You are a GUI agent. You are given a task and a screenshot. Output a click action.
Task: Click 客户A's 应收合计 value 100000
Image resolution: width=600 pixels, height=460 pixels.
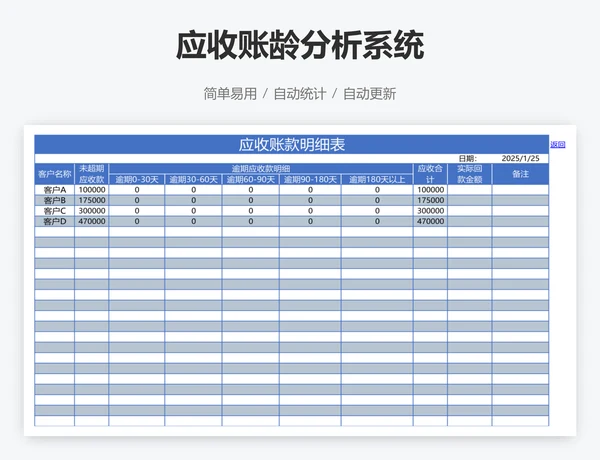(x=430, y=190)
